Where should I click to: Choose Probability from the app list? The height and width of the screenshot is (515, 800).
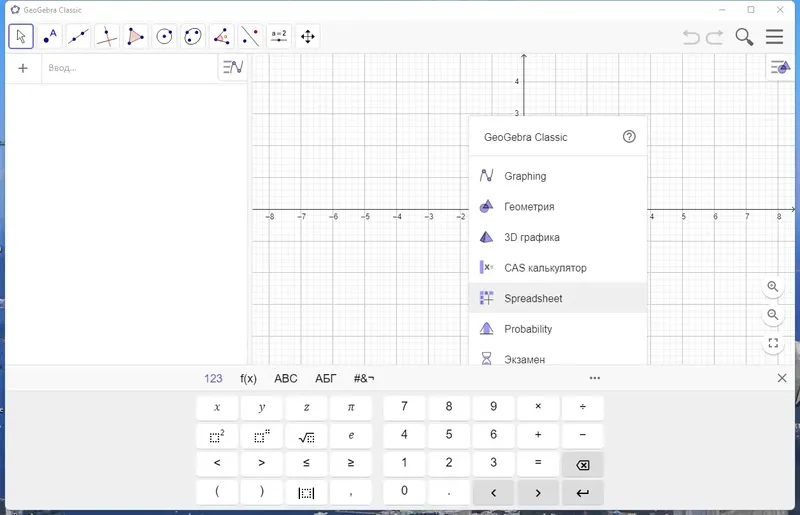tap(558, 329)
